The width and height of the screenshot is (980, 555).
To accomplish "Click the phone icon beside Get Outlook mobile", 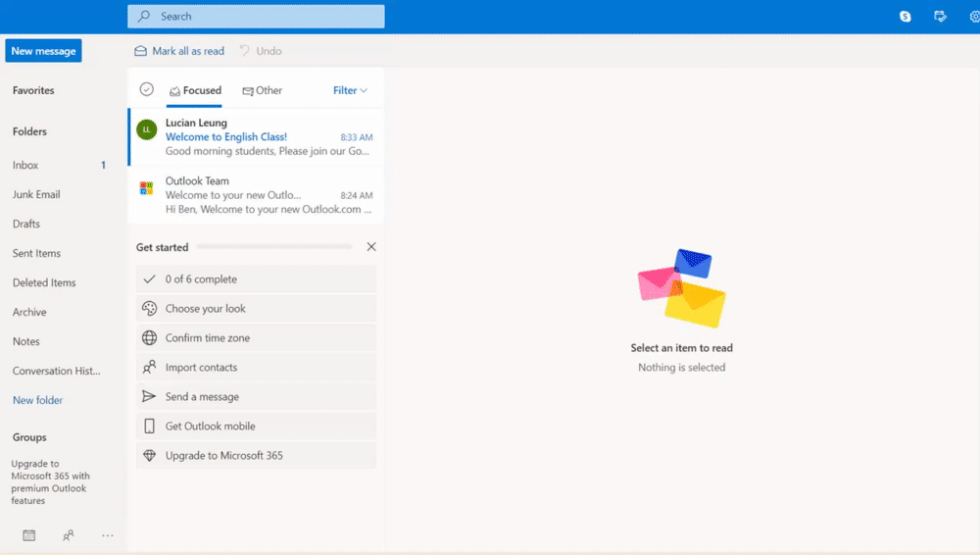I will [x=149, y=427].
